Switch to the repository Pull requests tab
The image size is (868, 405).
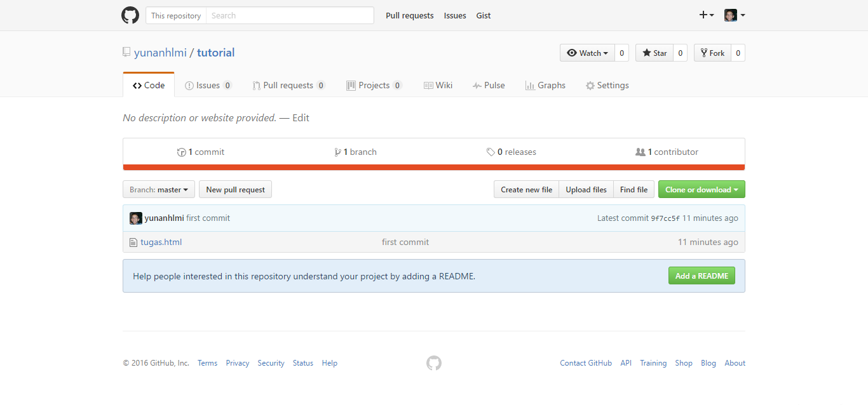click(x=288, y=85)
